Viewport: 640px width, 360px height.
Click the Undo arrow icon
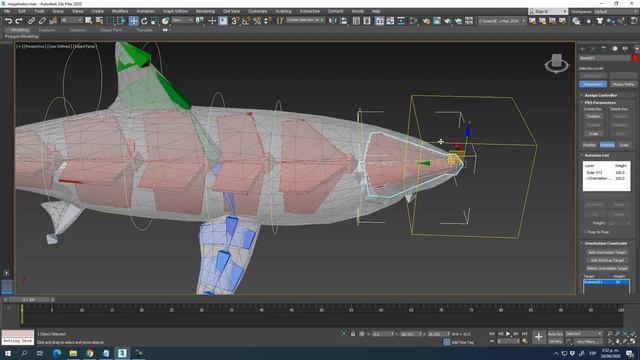8,21
